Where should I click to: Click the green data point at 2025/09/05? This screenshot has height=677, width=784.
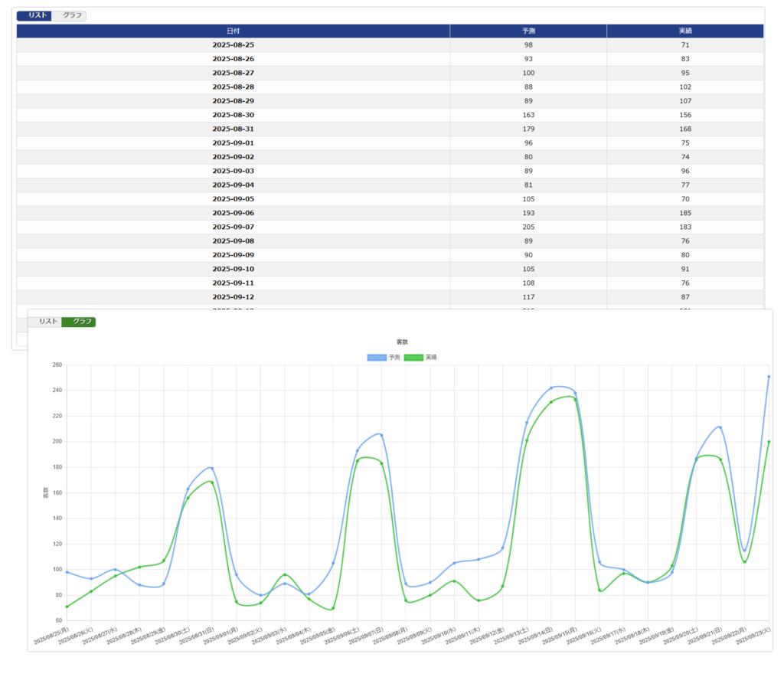333,608
